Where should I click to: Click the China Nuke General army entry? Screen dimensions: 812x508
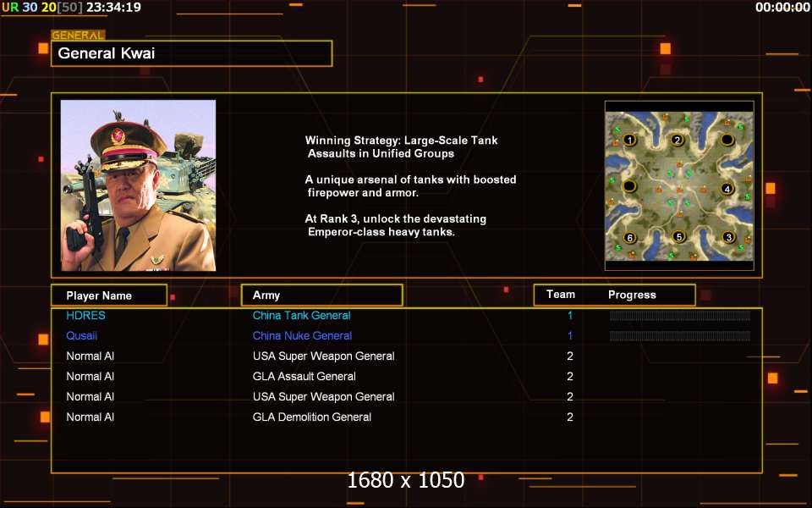303,336
